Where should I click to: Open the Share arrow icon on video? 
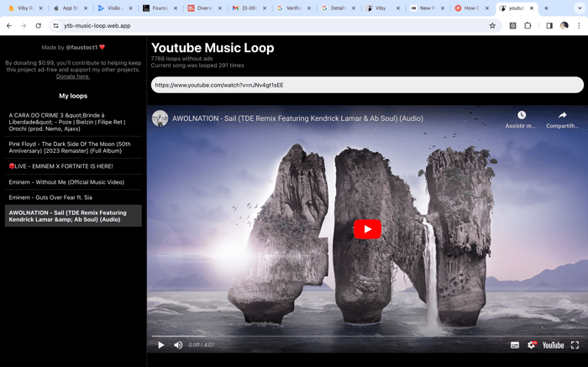click(562, 115)
